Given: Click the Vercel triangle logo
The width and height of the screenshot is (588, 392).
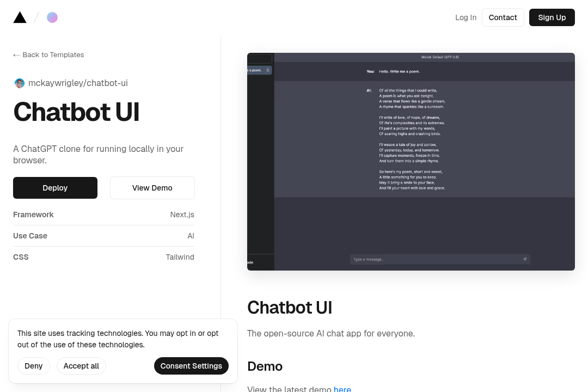Looking at the screenshot, I should pos(20,17).
